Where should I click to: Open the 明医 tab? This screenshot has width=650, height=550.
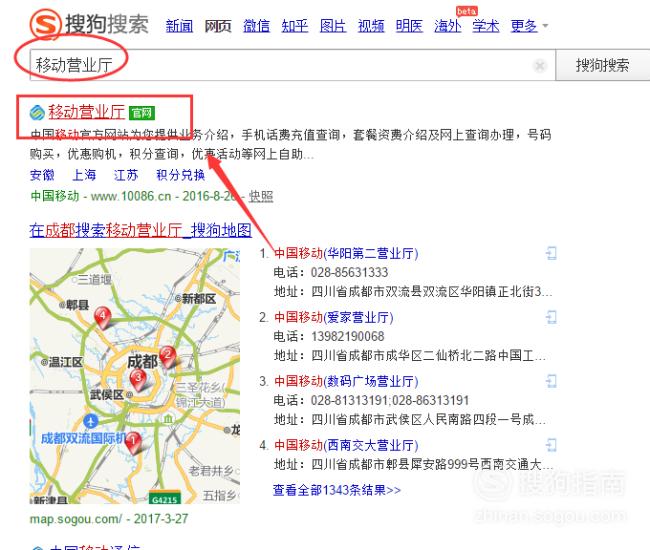pyautogui.click(x=409, y=26)
